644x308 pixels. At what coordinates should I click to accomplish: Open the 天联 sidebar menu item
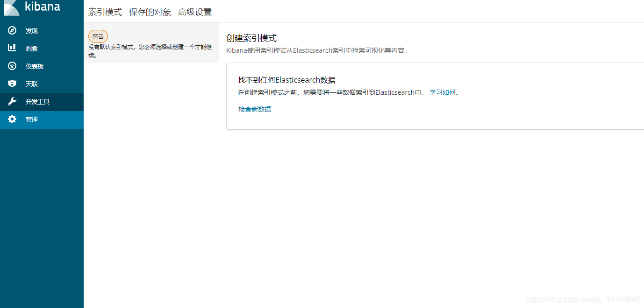42,84
